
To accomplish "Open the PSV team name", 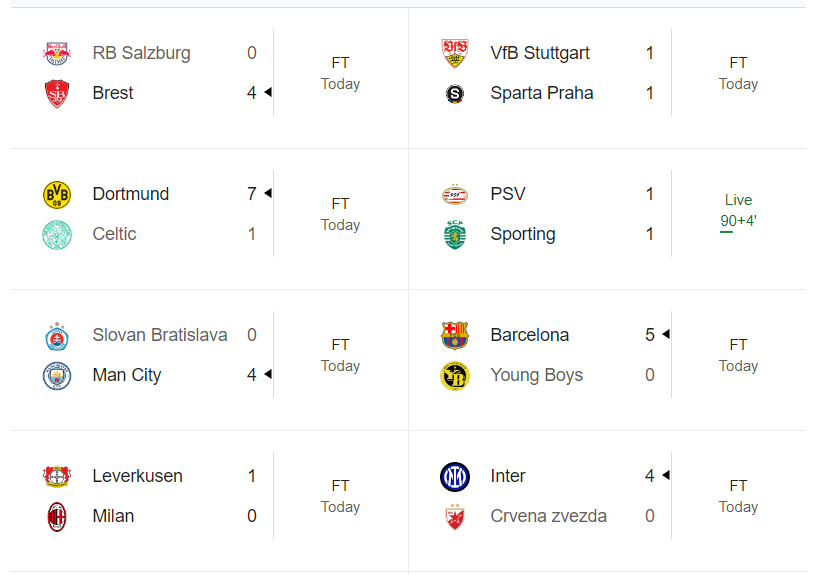I will (508, 194).
